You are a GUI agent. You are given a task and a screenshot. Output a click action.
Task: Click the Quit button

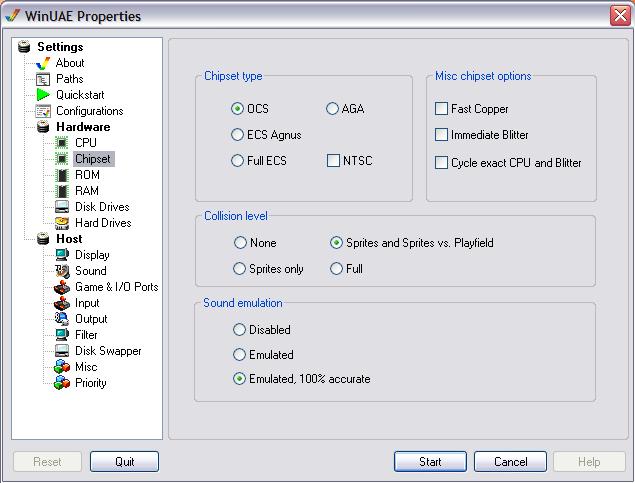[124, 462]
